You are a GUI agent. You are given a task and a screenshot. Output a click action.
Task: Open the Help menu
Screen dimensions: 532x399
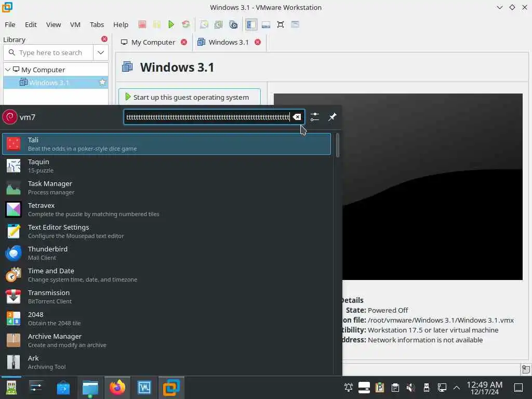click(121, 24)
